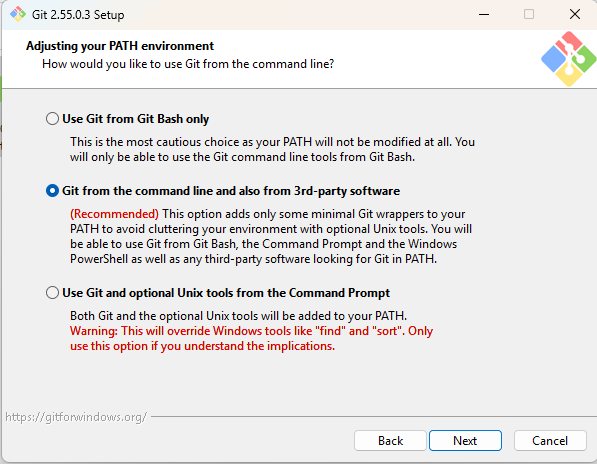Click the Git Bash only description paragraph

(272, 149)
